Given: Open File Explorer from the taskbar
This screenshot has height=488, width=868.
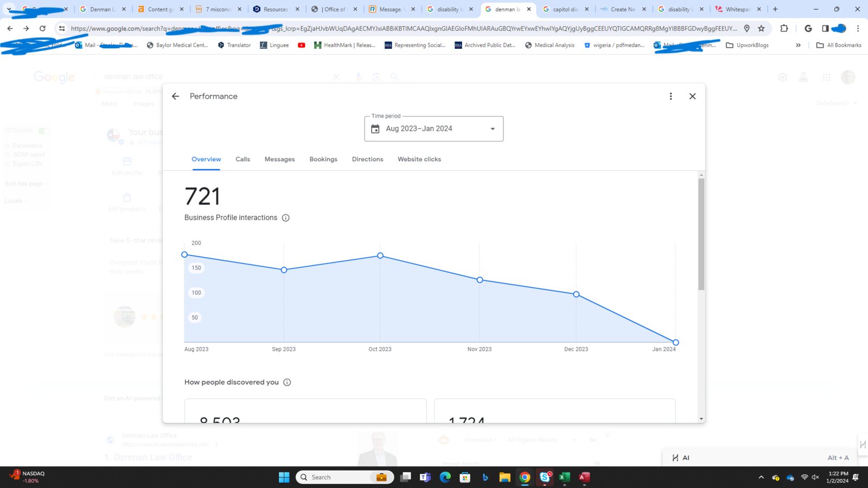Looking at the screenshot, I should coord(505,477).
